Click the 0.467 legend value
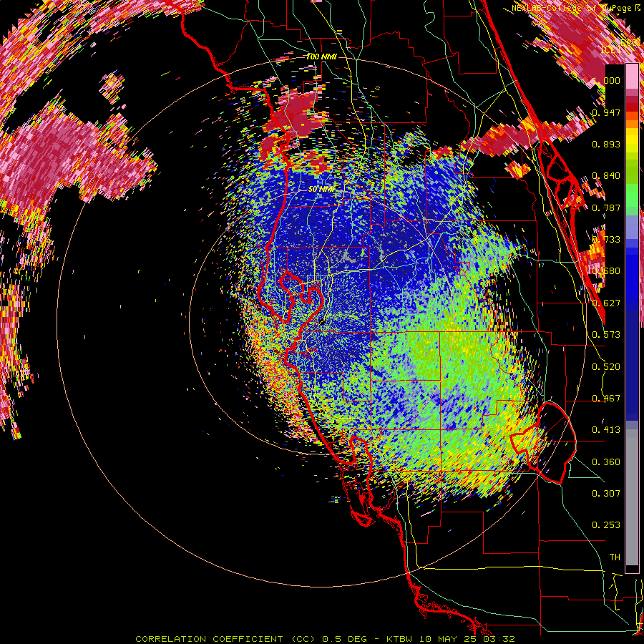644x644 pixels. [606, 399]
